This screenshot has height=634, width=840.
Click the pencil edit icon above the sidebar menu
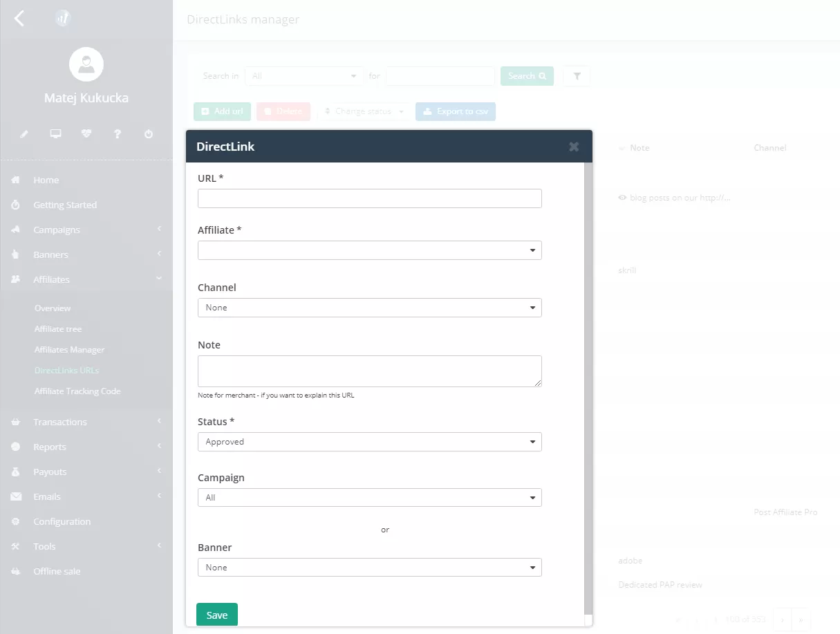click(x=24, y=133)
